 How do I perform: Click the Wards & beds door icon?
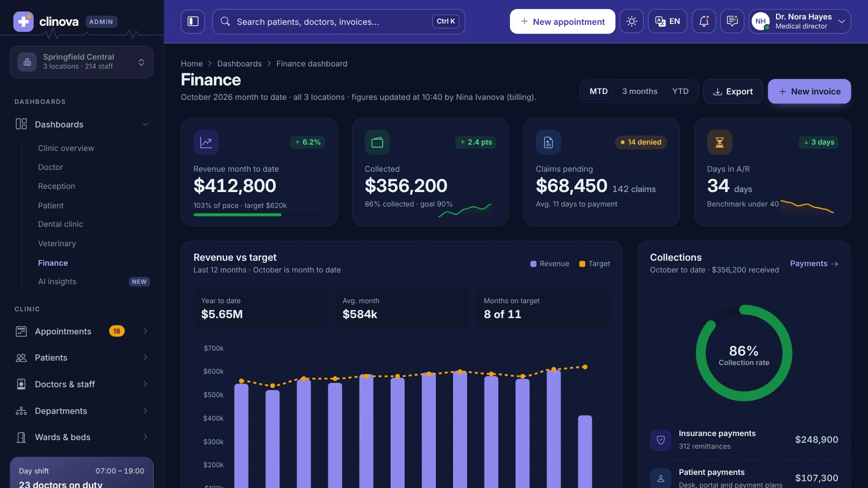tap(21, 437)
